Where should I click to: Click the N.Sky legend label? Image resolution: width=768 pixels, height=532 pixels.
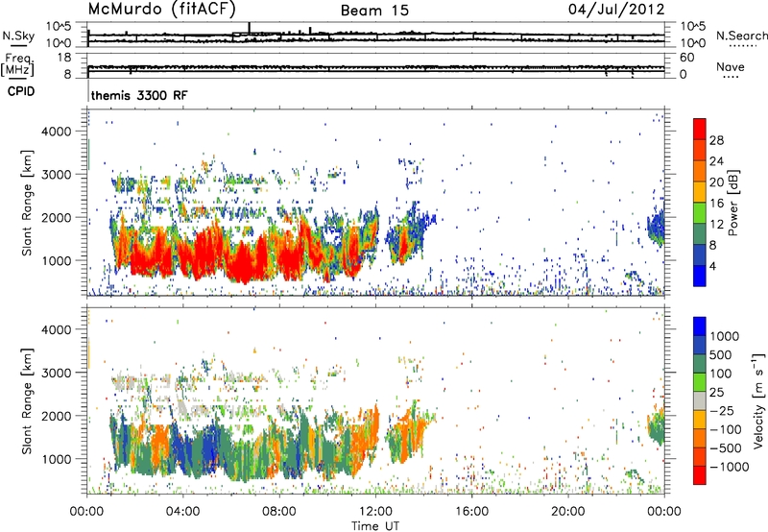pos(18,36)
